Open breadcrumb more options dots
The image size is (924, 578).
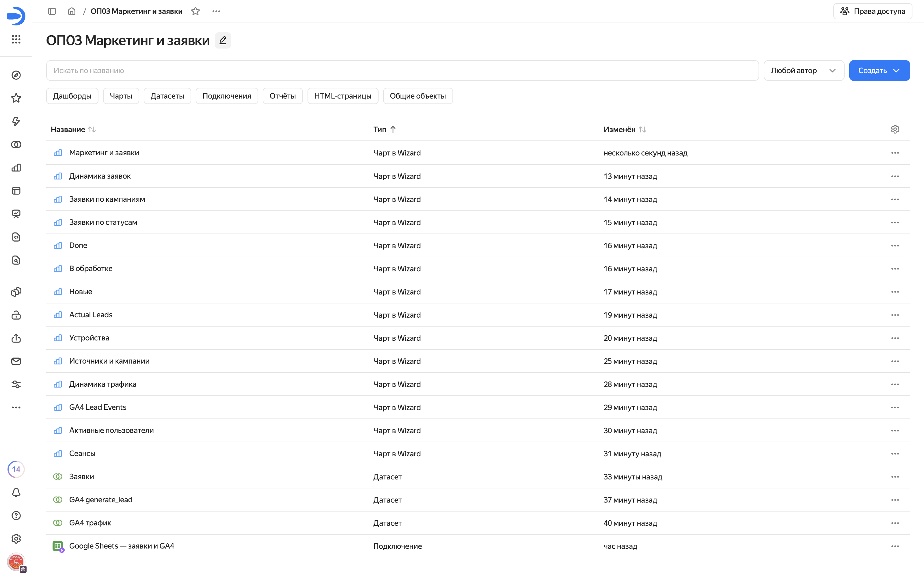tap(216, 11)
